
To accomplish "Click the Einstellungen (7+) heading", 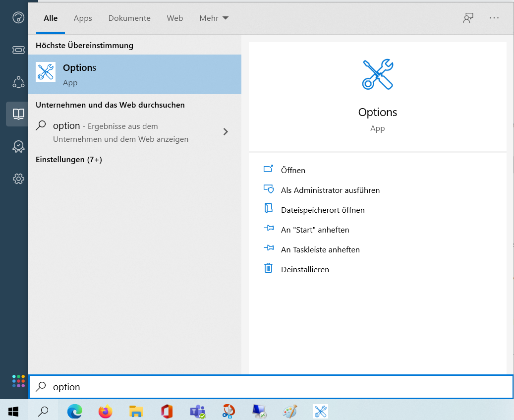I will pyautogui.click(x=69, y=159).
